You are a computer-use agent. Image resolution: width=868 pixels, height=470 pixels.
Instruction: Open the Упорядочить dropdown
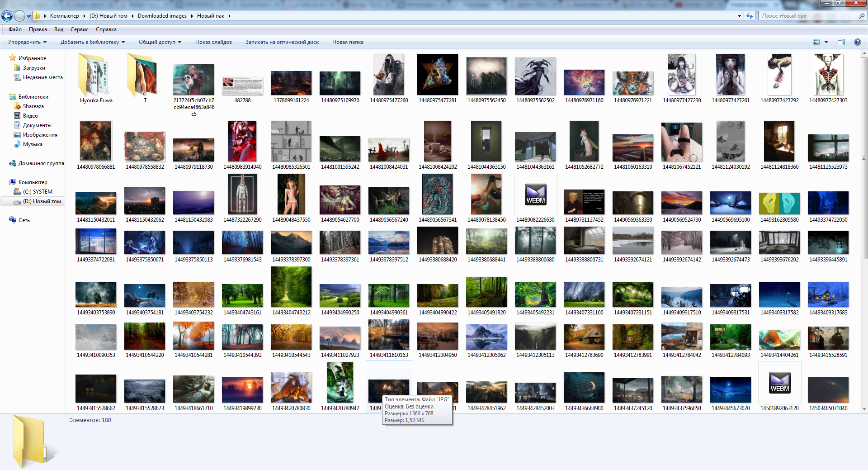27,42
